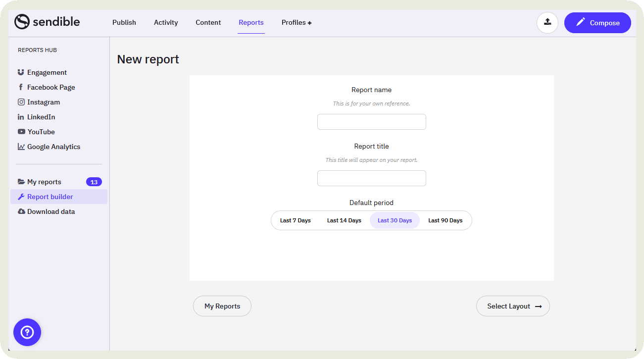Go to the Activity tab
Viewport: 644px width, 359px height.
pos(166,22)
